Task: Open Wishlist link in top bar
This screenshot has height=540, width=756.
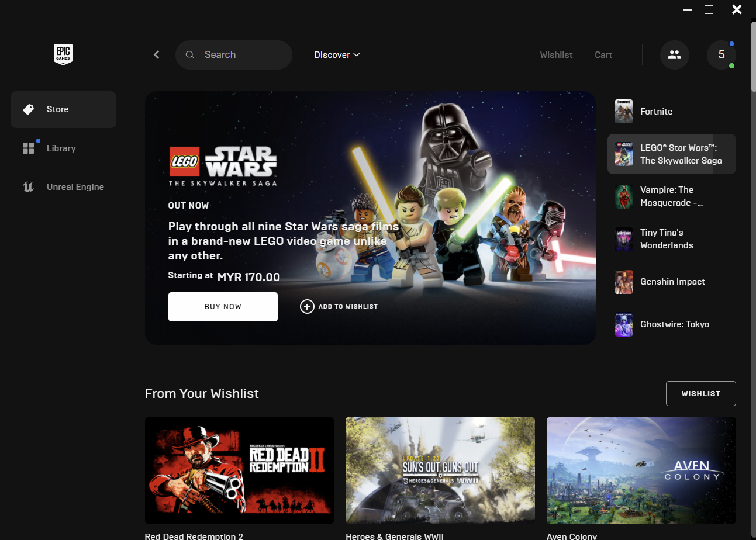Action: tap(556, 55)
